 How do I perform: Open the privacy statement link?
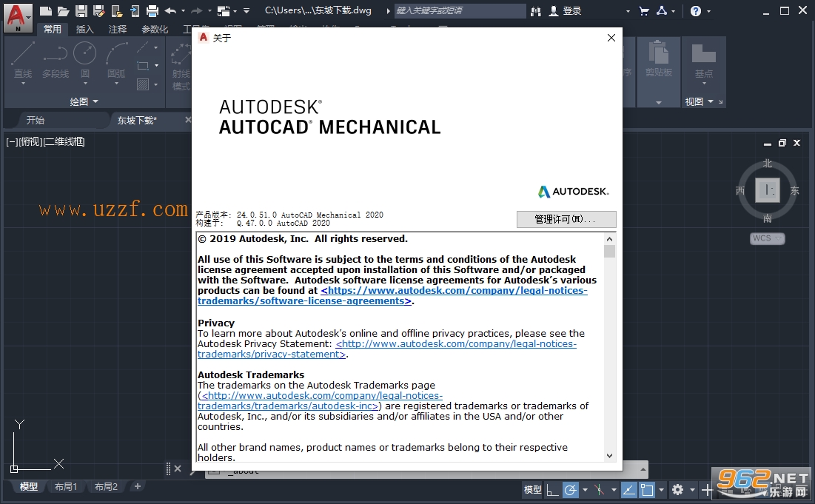tap(387, 349)
